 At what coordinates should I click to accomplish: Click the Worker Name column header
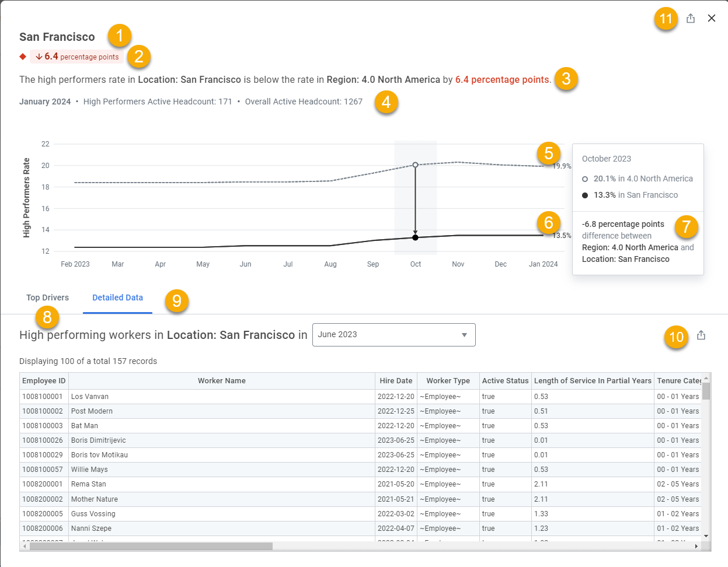[222, 381]
